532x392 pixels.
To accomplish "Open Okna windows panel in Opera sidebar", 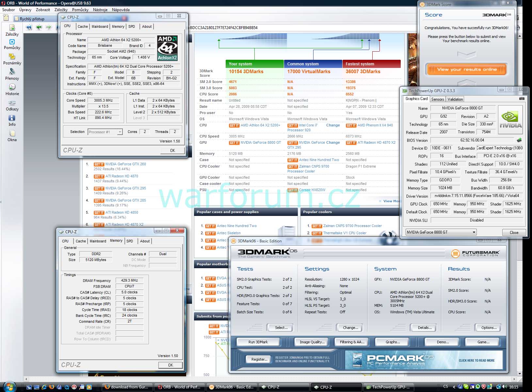I will [x=12, y=136].
